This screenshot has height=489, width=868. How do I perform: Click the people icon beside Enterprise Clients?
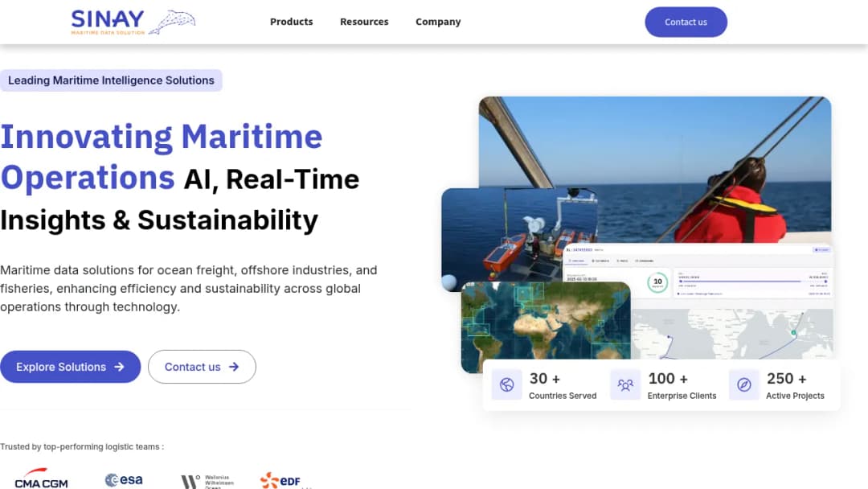[x=625, y=385]
